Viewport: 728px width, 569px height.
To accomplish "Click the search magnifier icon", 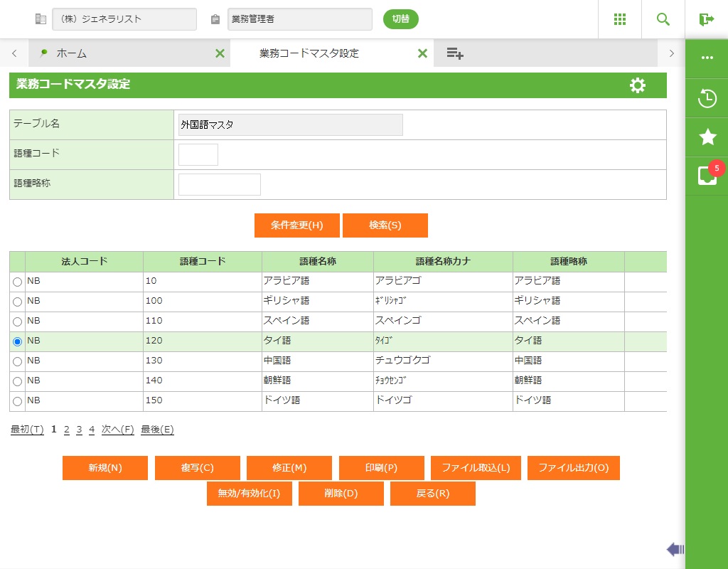I will pyautogui.click(x=663, y=19).
